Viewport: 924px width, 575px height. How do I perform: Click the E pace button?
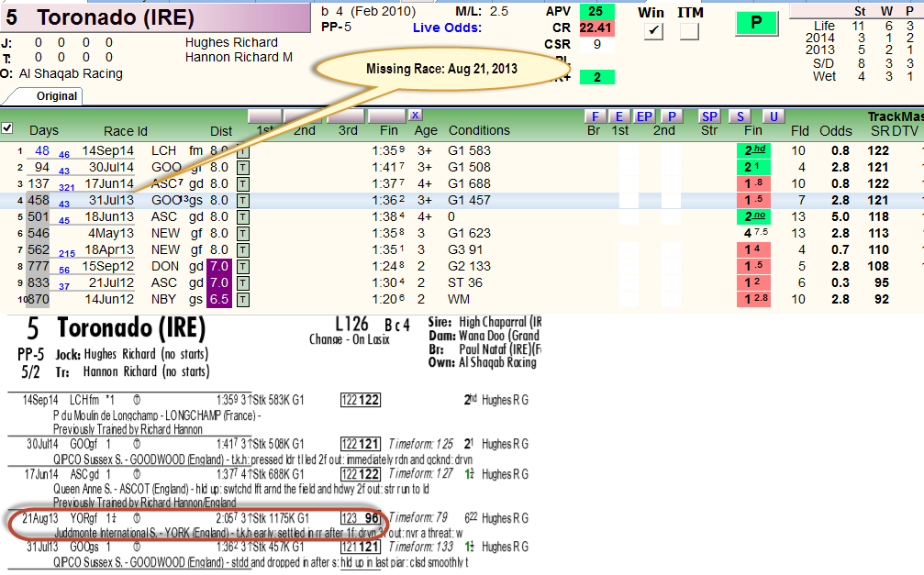click(x=619, y=116)
